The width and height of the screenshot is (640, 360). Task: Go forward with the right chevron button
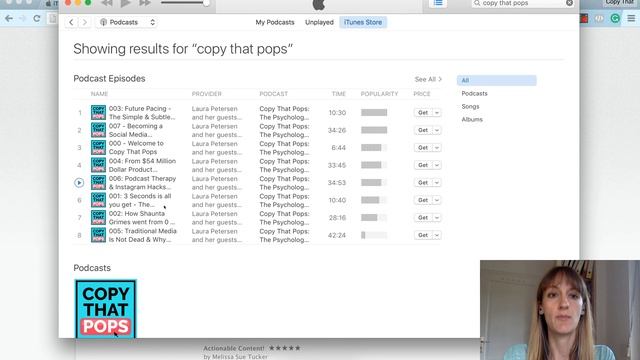(84, 22)
